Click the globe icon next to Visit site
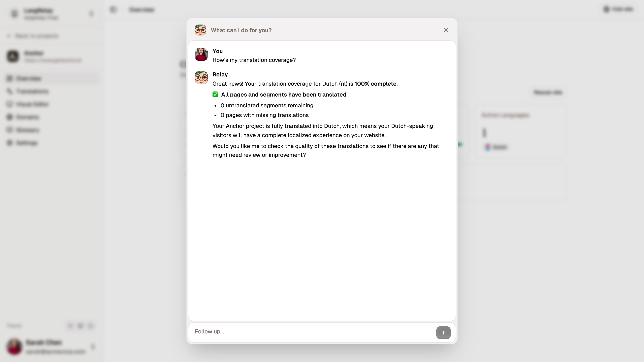This screenshot has height=362, width=644. (x=606, y=9)
